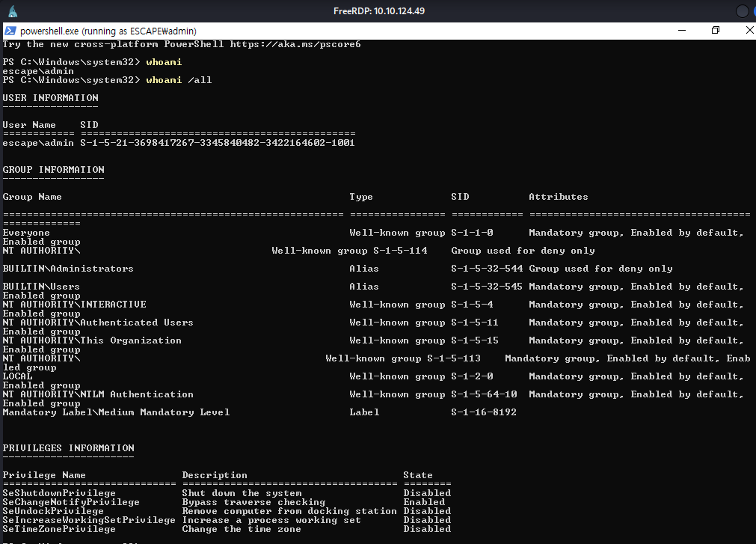
Task: Click the FreeRDP application icon
Action: 13,11
